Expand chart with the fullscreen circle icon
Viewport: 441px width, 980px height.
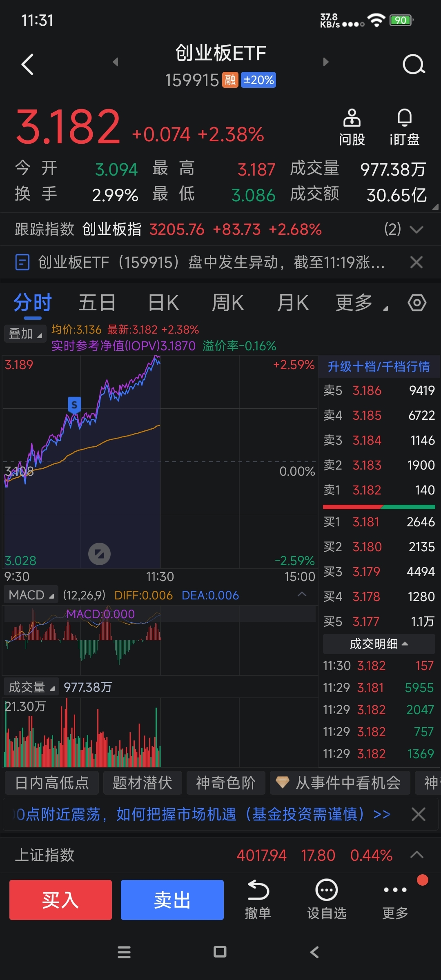pos(99,554)
